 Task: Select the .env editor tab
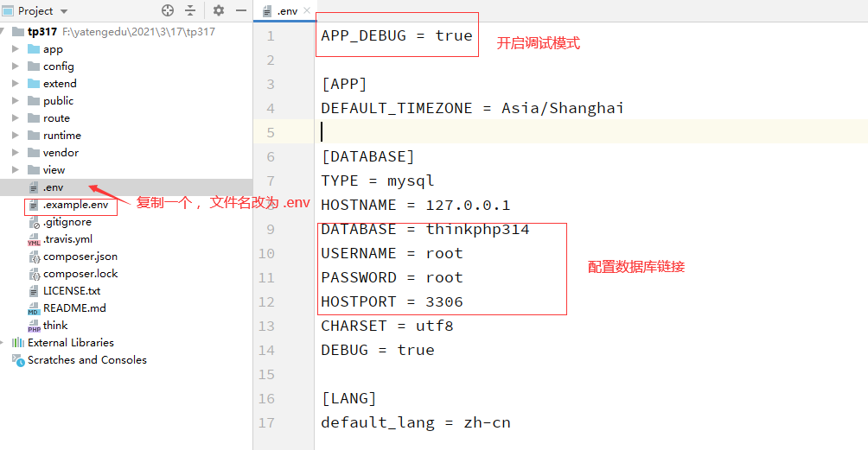285,11
